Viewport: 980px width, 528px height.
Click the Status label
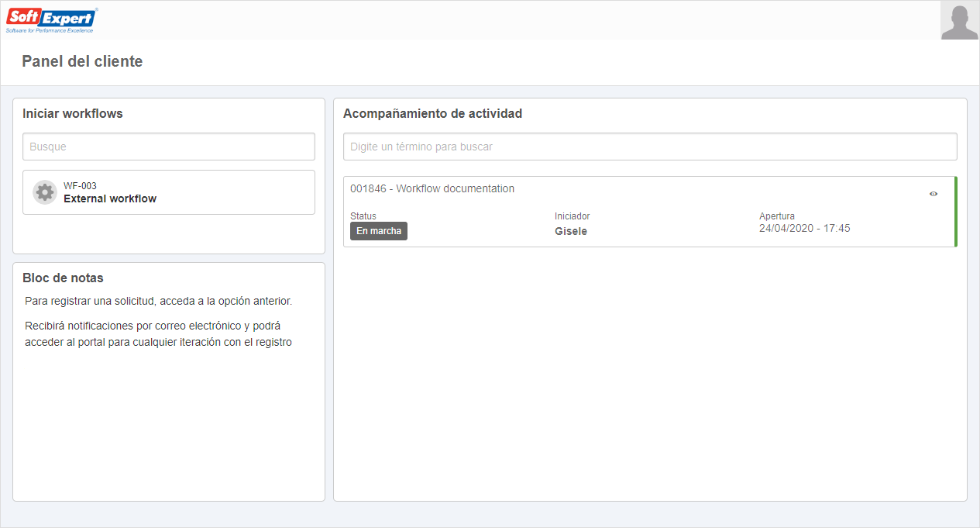pos(363,216)
